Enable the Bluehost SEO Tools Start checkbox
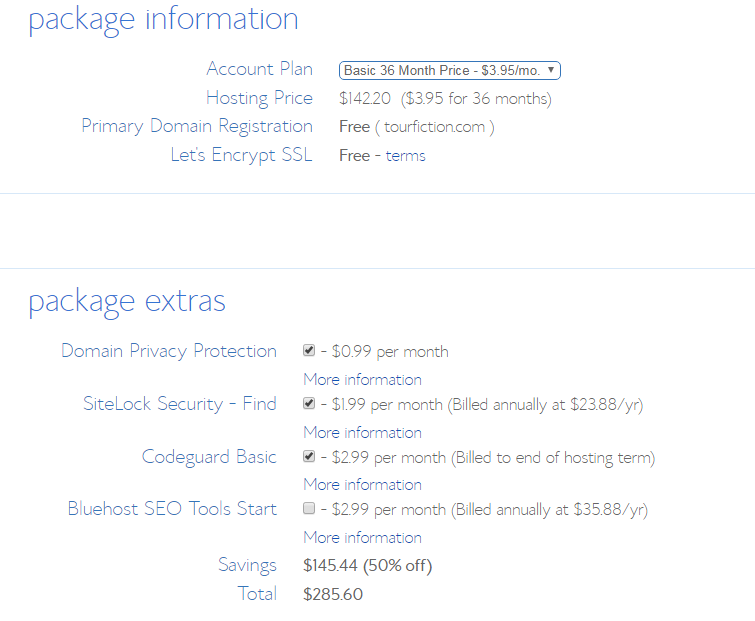Viewport: 755px width, 621px height. point(310,509)
